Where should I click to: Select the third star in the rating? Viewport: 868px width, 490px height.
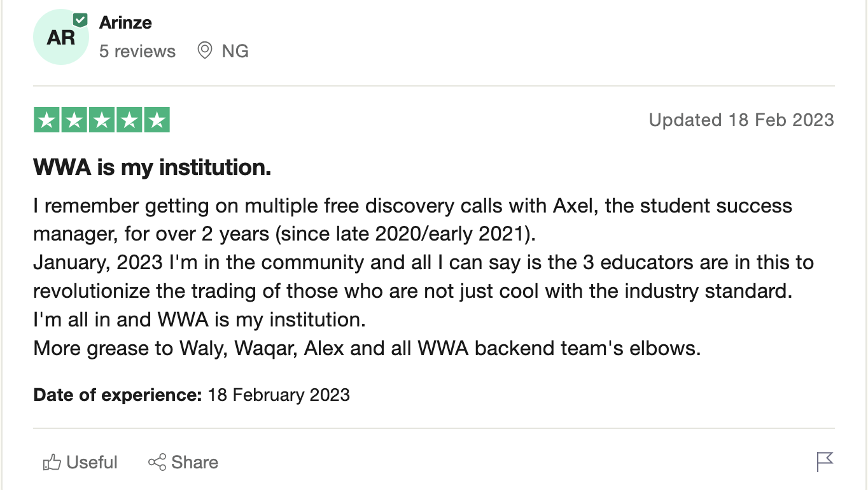[102, 120]
